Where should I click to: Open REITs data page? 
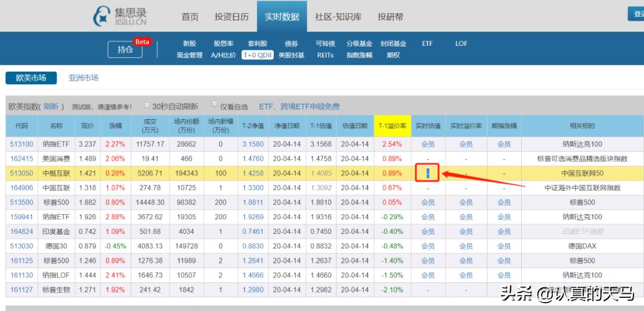(326, 55)
